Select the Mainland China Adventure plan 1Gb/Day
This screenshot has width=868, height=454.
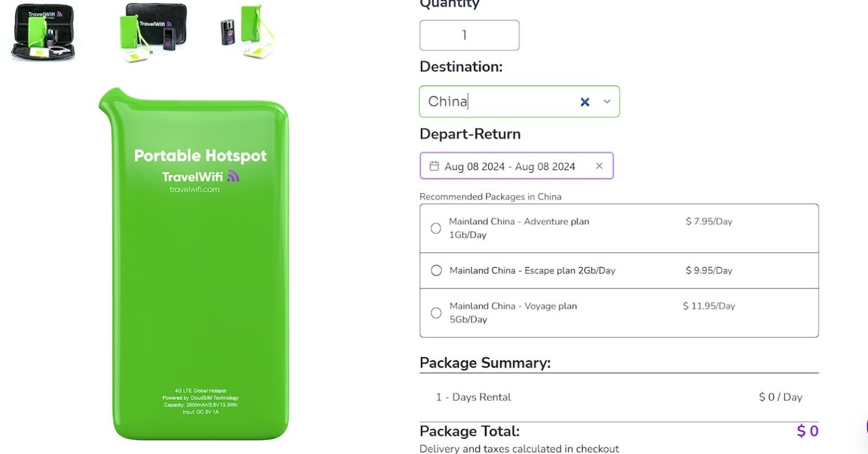(435, 228)
